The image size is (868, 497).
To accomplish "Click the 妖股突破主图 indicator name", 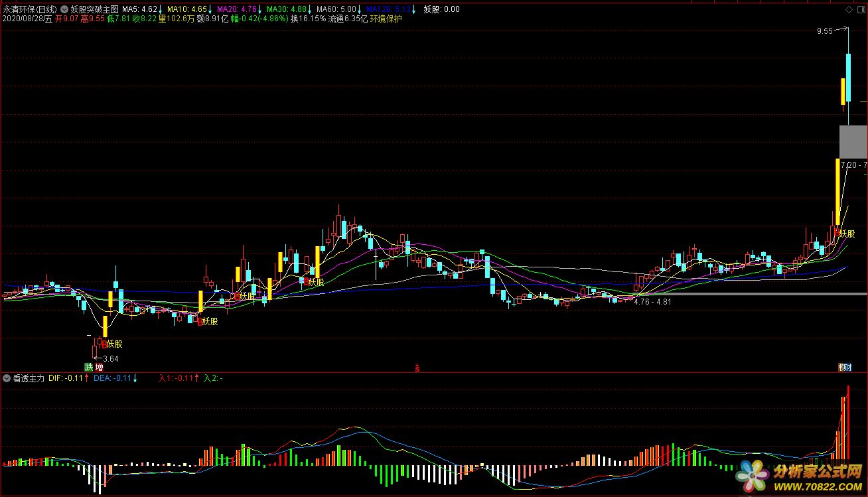I will pyautogui.click(x=94, y=9).
